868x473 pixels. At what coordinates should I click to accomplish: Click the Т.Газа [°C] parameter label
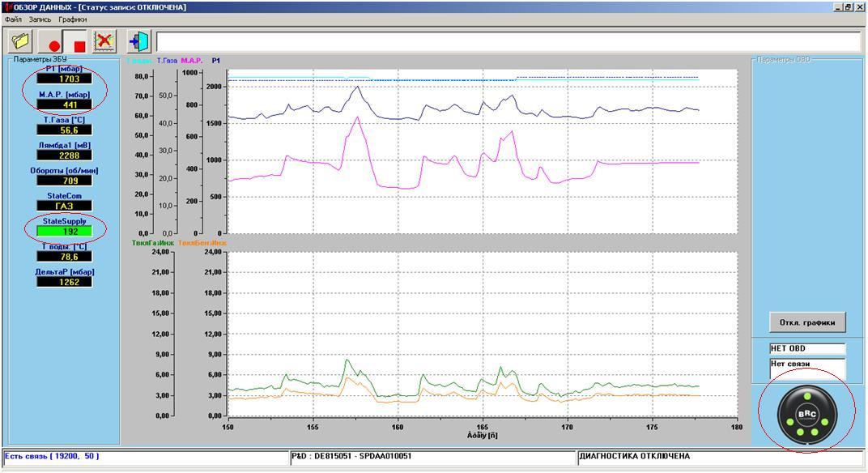coord(64,120)
